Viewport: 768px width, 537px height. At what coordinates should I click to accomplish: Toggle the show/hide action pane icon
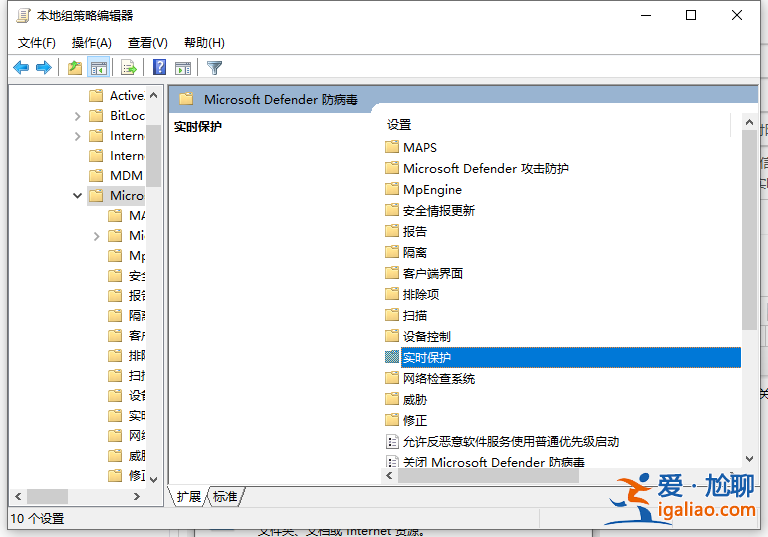(x=183, y=67)
